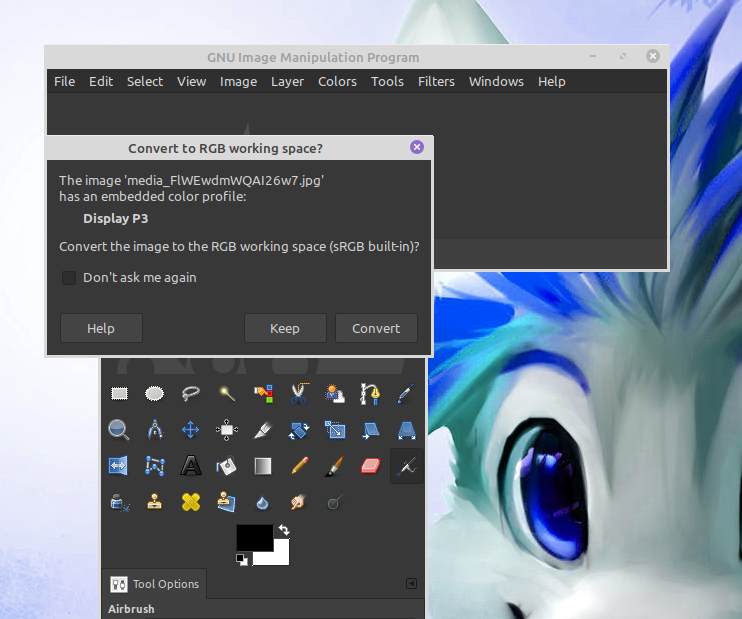Choose the Eraser tool
The image size is (742, 619).
pos(371,466)
